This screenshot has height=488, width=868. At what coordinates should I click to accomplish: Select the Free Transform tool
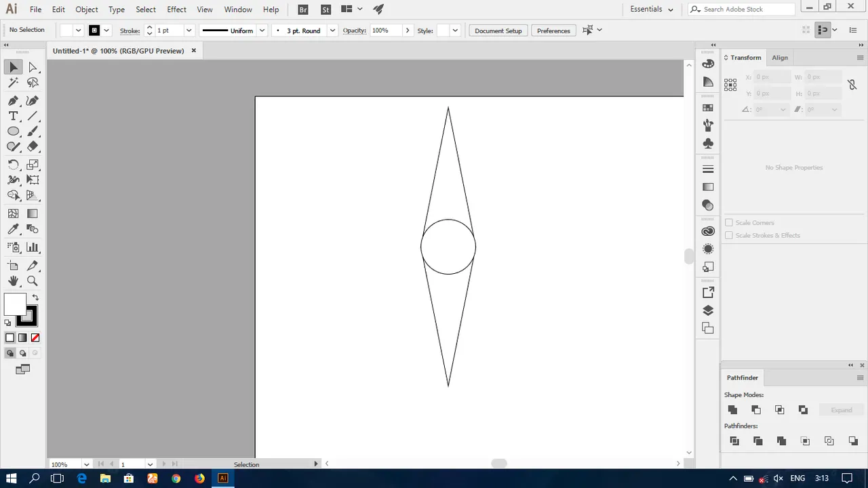click(33, 180)
